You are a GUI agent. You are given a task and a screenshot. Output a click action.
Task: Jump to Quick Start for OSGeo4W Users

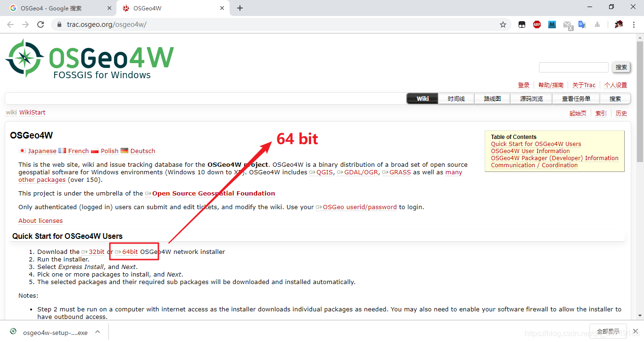536,144
